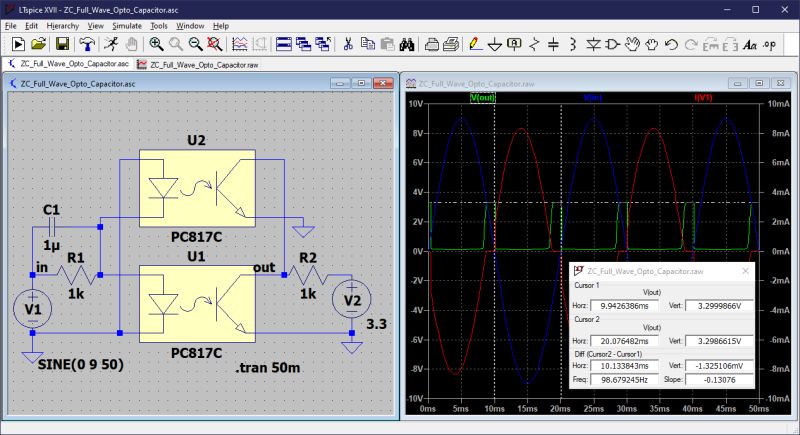This screenshot has width=800, height=435.
Task: Click the Autorange plot icon
Action: (x=240, y=44)
